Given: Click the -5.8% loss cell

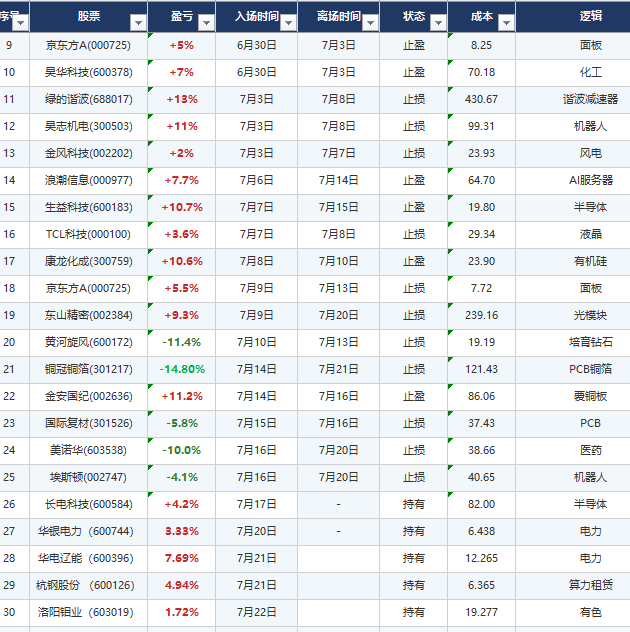Looking at the screenshot, I should tap(181, 423).
